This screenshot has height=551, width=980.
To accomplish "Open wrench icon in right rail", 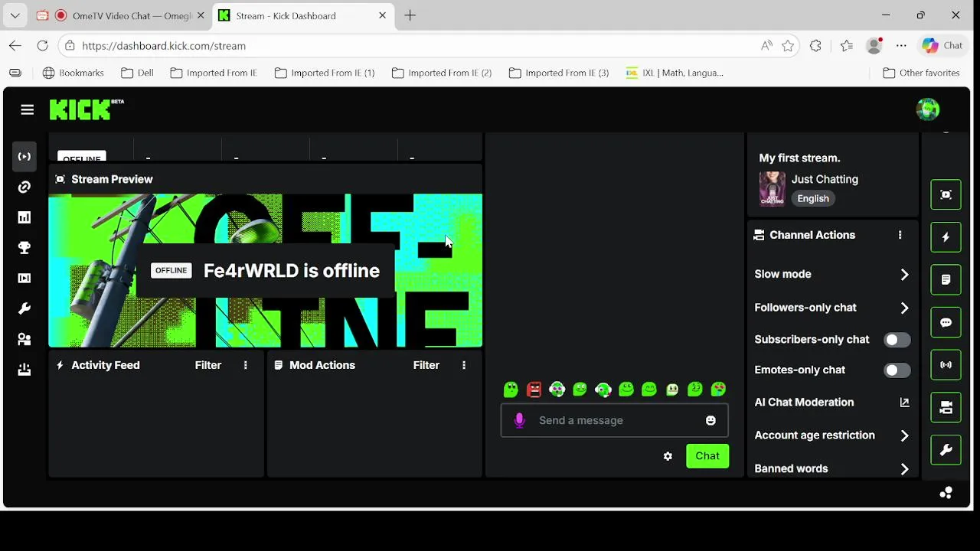I will point(946,450).
